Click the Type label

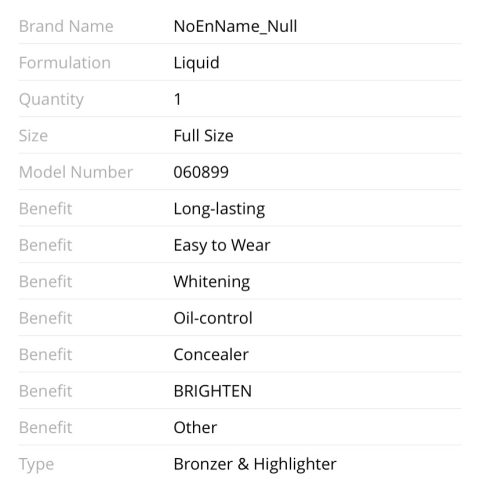pyautogui.click(x=36, y=465)
